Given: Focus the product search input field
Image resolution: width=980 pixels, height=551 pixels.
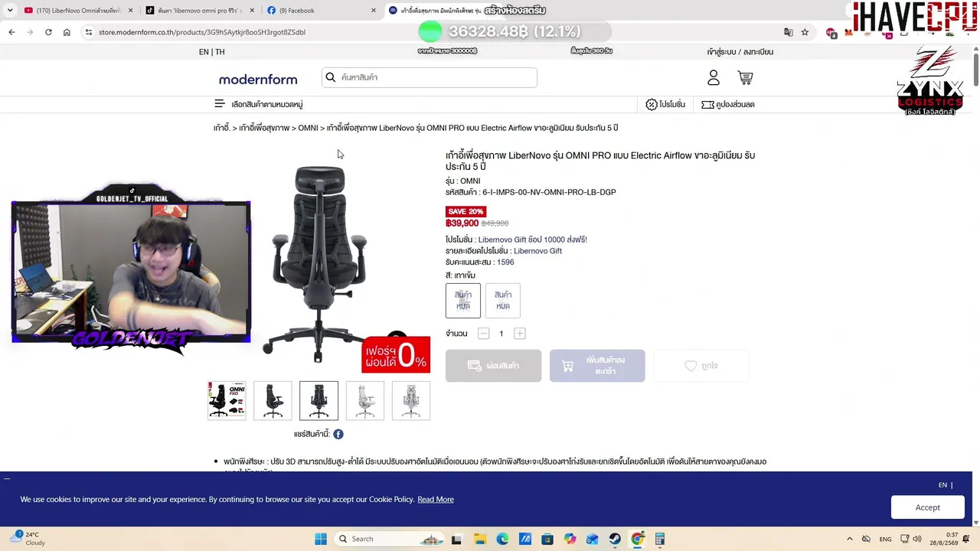Looking at the screenshot, I should (429, 77).
